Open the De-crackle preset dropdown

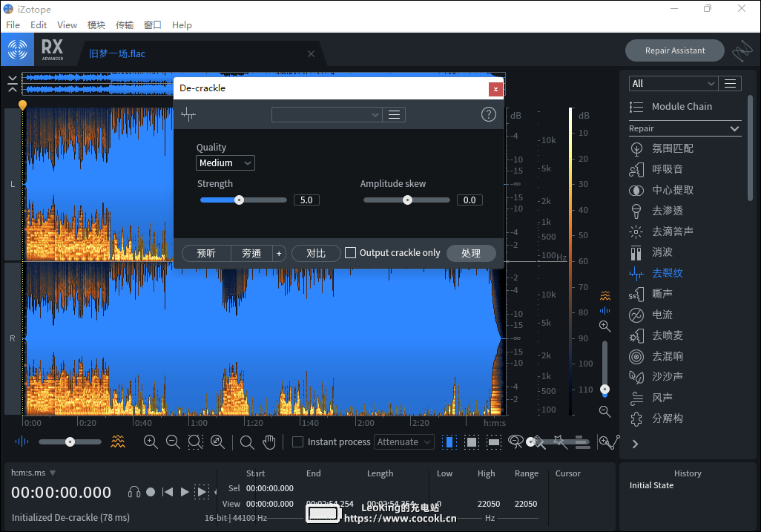[x=327, y=114]
